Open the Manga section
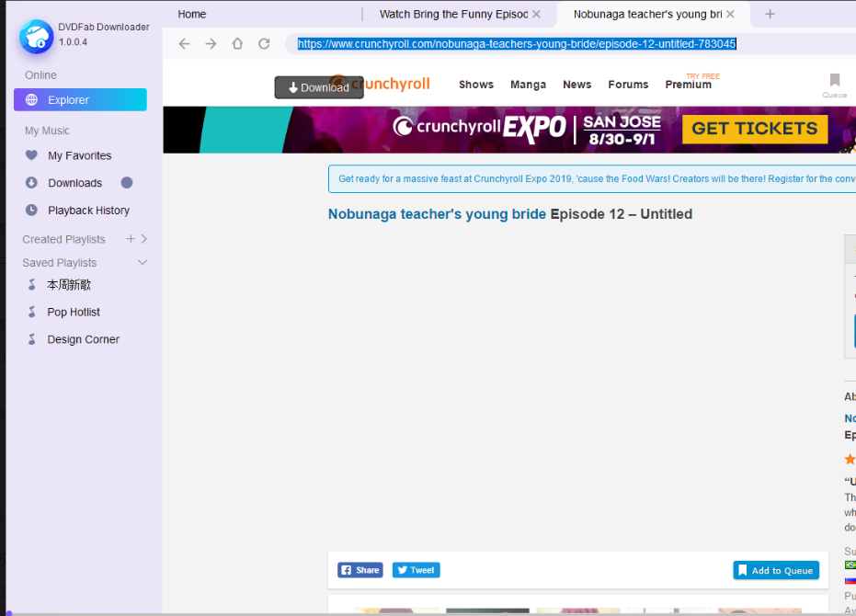The width and height of the screenshot is (856, 616). pos(528,85)
